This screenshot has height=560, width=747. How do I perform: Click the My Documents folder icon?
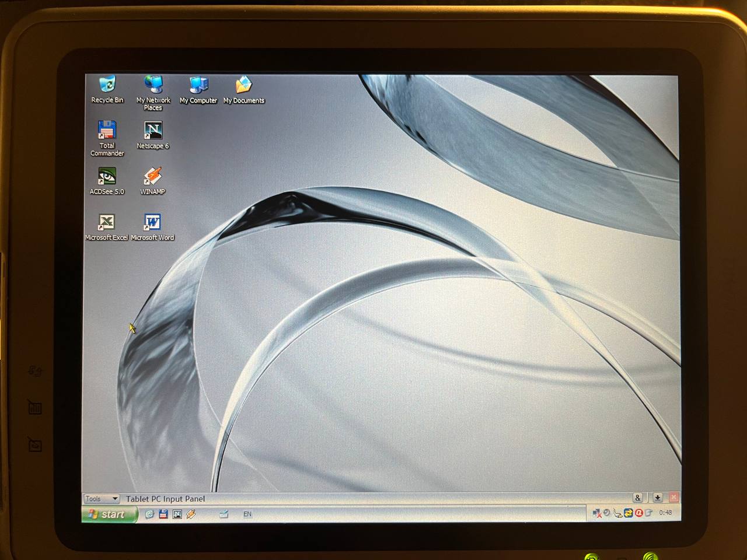click(243, 85)
